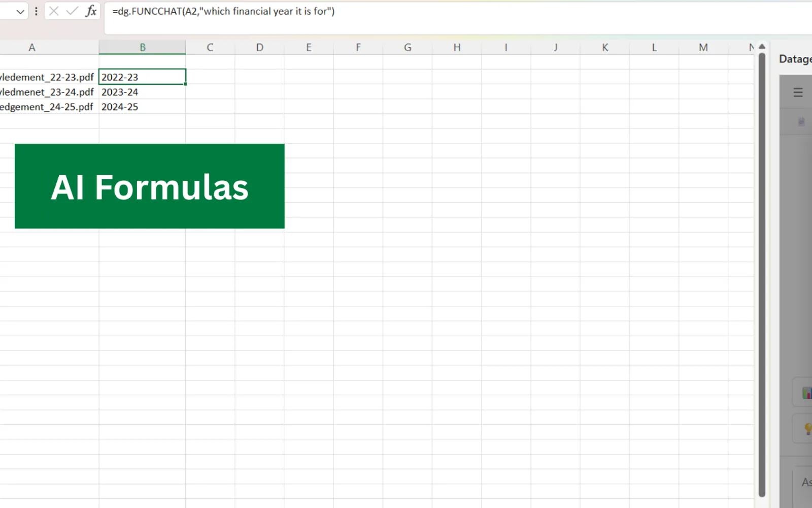The height and width of the screenshot is (508, 812).
Task: Select column C header
Action: coord(210,47)
